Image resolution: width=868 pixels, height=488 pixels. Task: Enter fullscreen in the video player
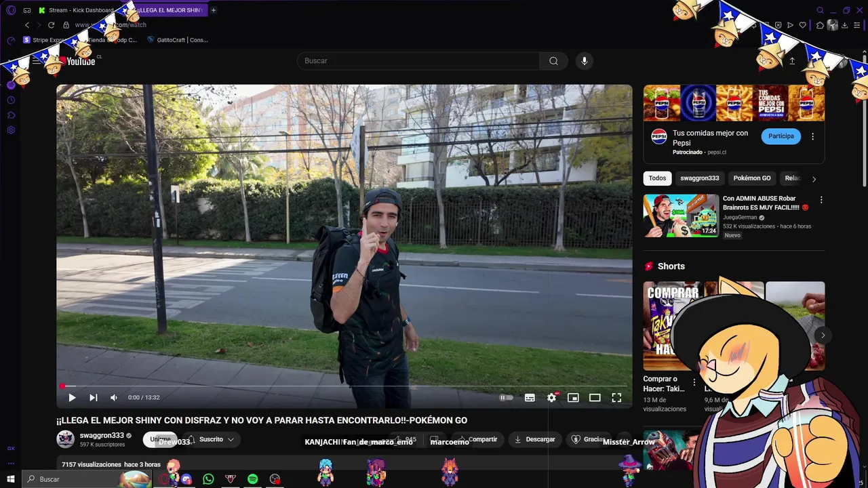point(616,398)
